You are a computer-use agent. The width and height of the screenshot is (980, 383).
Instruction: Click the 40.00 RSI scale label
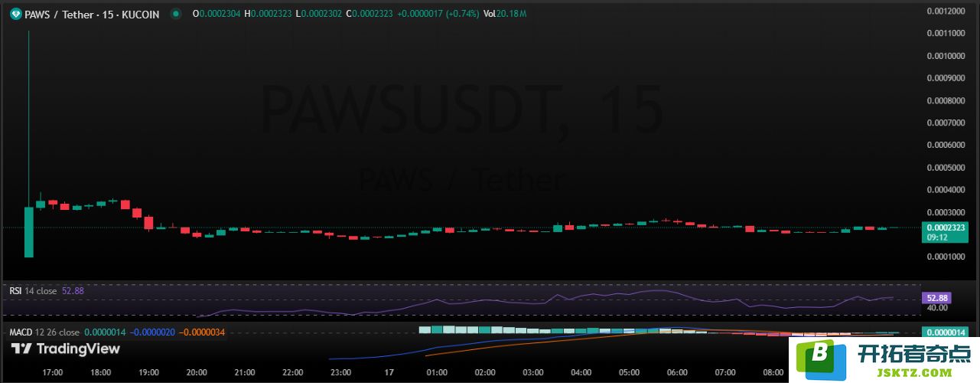(936, 308)
